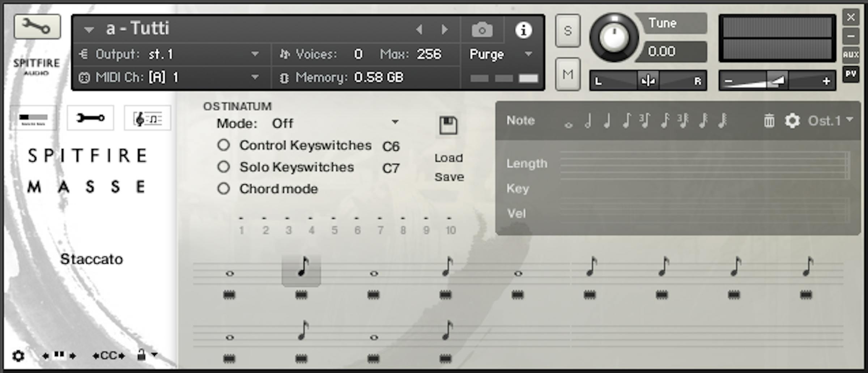Image resolution: width=868 pixels, height=373 pixels.
Task: Add a triplet eighth note to the pattern
Action: [645, 121]
